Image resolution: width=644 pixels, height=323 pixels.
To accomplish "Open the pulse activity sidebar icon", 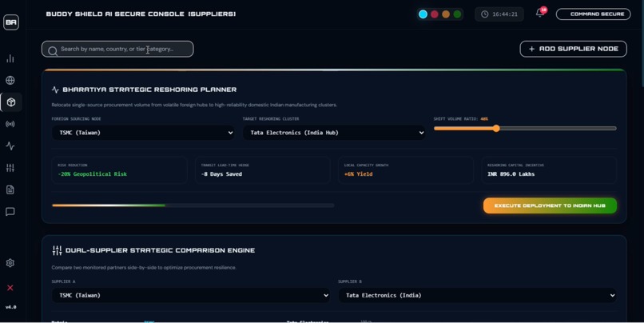I will pos(10,146).
